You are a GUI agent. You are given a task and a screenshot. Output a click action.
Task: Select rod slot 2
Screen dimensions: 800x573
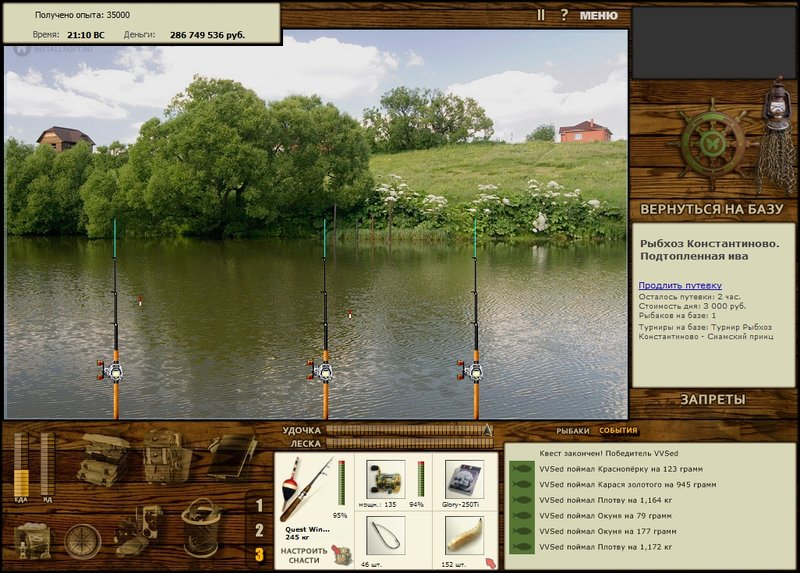point(259,531)
